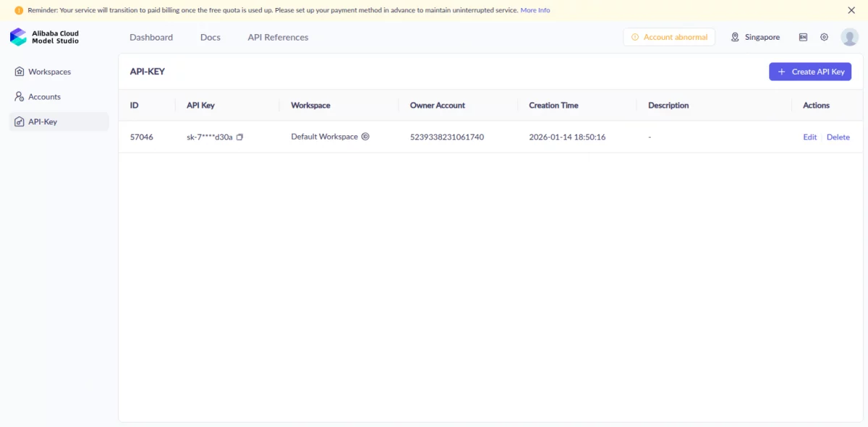The image size is (868, 427).
Task: Click the owner account 5239338231061740
Action: [x=447, y=137]
